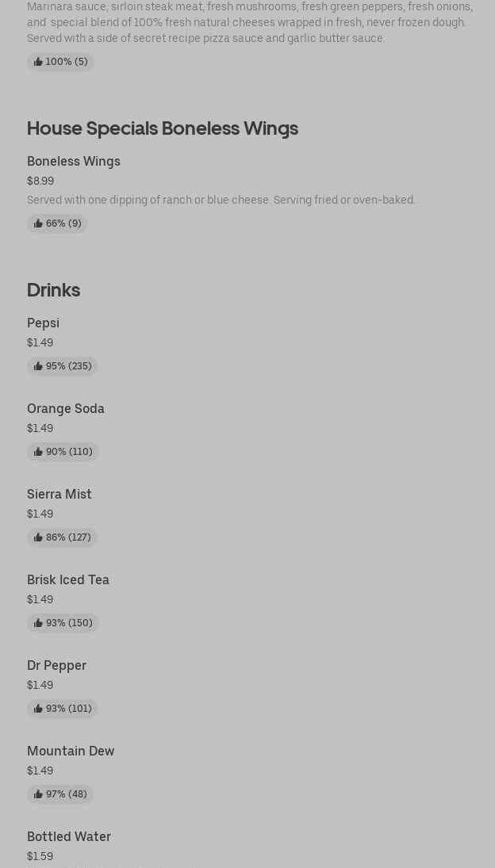
Task: Click the thumbs-up icon under Dr Pepper
Action: click(38, 709)
